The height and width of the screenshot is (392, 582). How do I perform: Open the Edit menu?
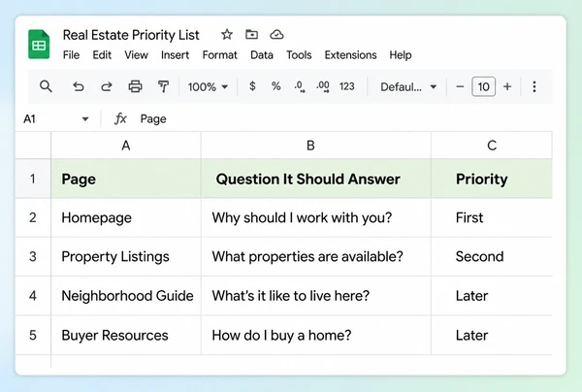pyautogui.click(x=102, y=55)
